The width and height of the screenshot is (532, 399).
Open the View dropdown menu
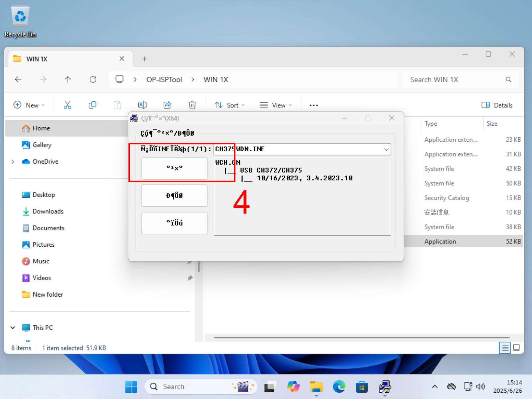click(x=276, y=105)
